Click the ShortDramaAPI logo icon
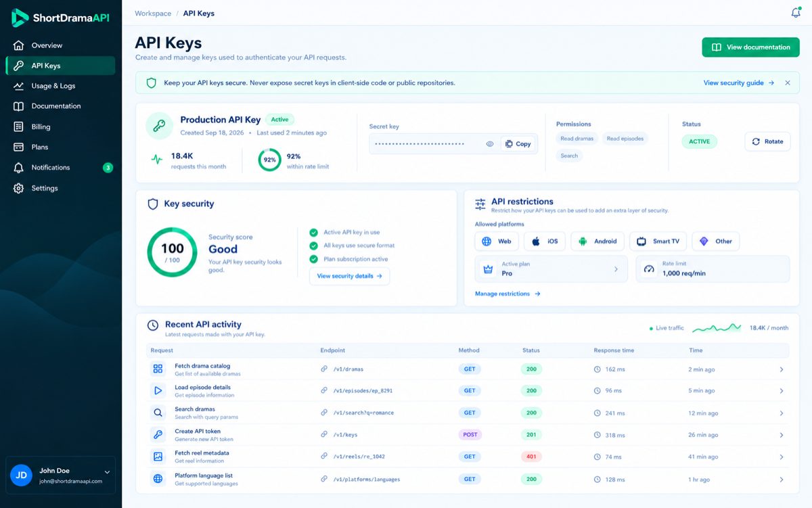 coord(20,18)
